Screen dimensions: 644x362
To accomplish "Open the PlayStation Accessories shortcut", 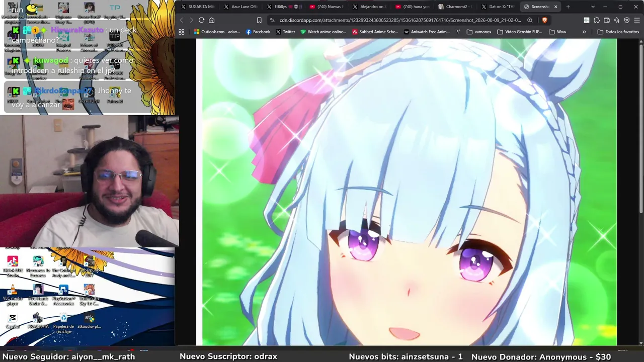I will pos(63,295).
